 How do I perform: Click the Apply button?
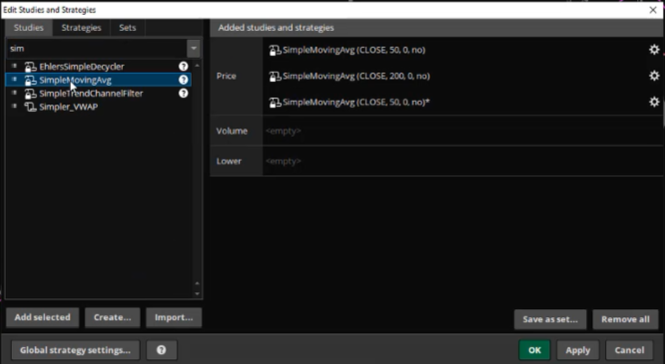coord(578,350)
